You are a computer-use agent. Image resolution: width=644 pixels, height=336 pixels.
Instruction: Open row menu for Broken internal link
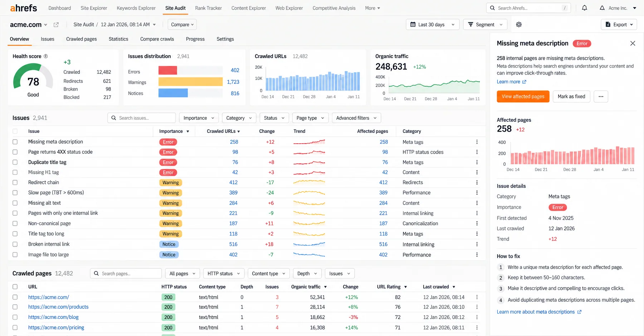click(x=477, y=244)
